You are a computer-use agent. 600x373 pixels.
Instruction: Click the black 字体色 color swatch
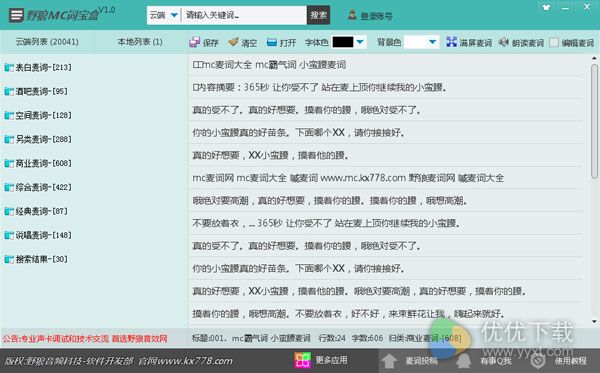pyautogui.click(x=343, y=42)
